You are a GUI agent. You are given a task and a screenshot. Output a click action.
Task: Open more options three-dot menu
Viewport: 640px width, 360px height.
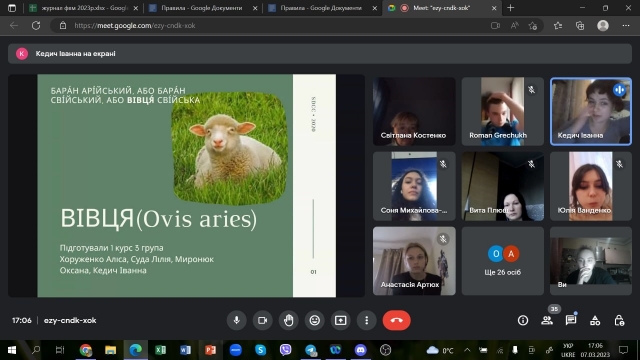point(367,320)
